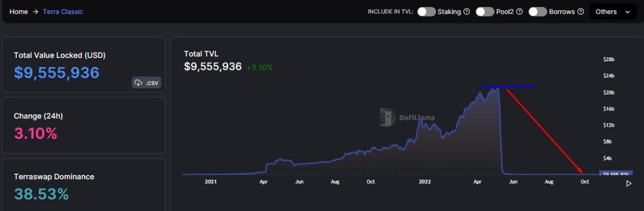The width and height of the screenshot is (644, 211).
Task: Click the 2022 label on chart timeline
Action: (424, 181)
